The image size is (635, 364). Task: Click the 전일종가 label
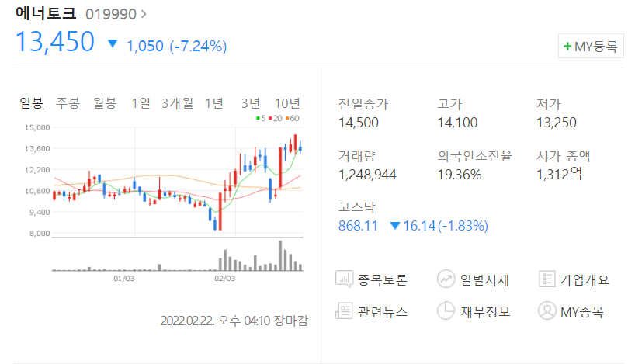(x=363, y=104)
